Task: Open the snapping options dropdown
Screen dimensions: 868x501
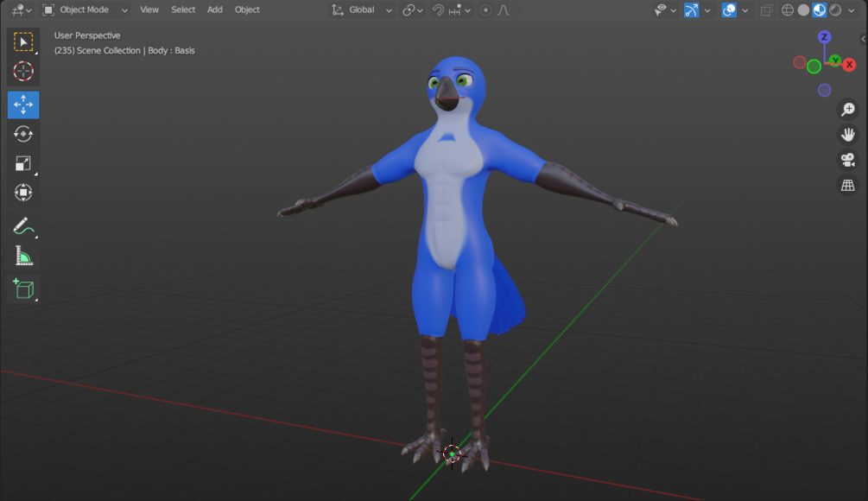Action: click(459, 10)
